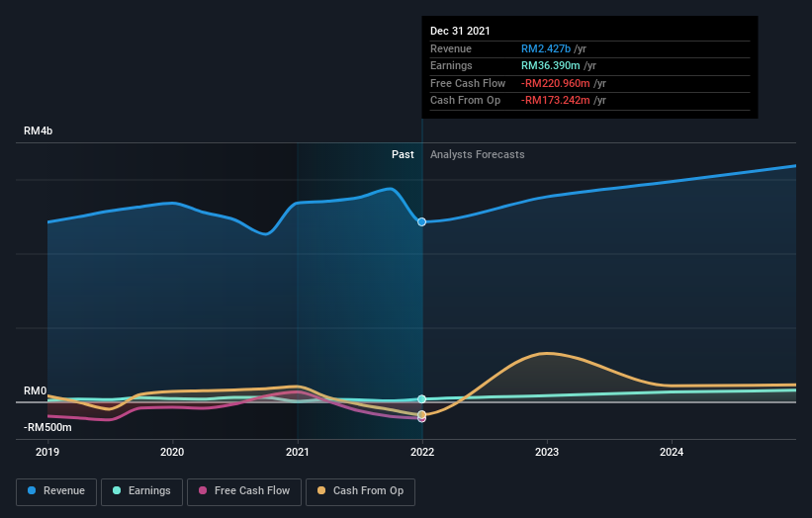Click the Analysts Forecasts label

pyautogui.click(x=477, y=155)
